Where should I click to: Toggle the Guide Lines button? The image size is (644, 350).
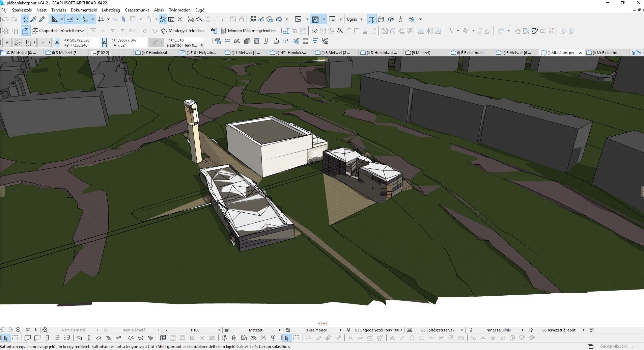(54, 19)
